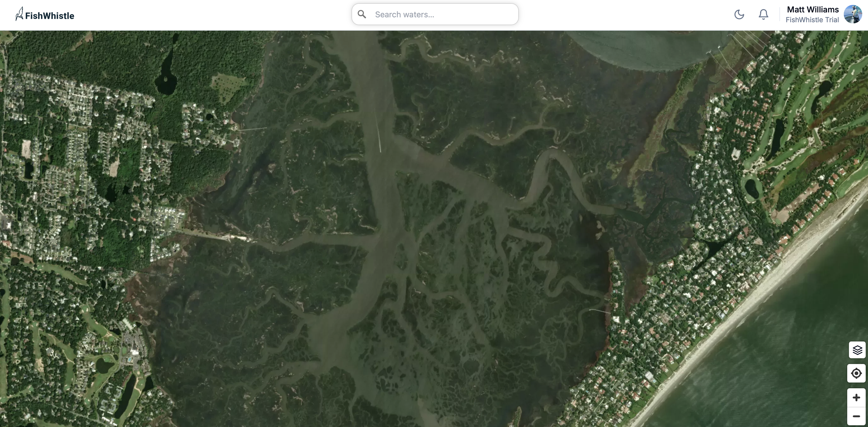868x427 pixels.
Task: Toggle dark mode with the moon icon
Action: 739,14
